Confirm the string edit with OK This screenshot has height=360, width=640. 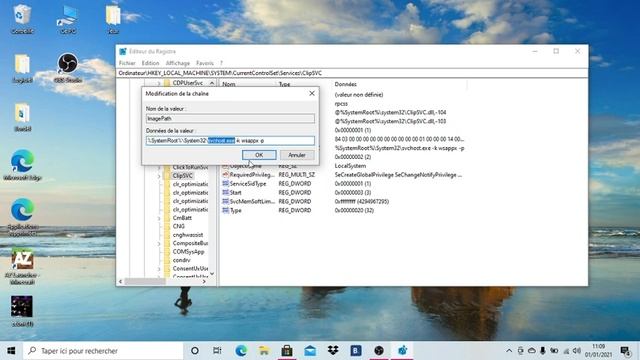(x=259, y=155)
